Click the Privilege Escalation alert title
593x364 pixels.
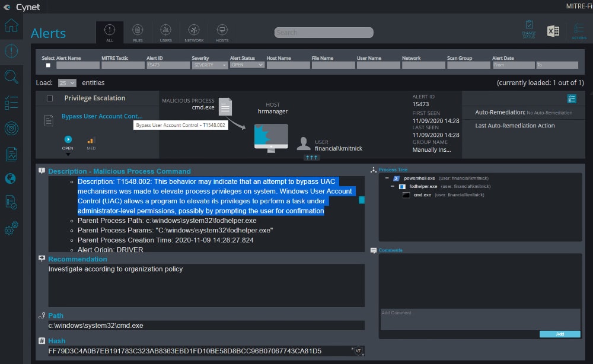94,98
